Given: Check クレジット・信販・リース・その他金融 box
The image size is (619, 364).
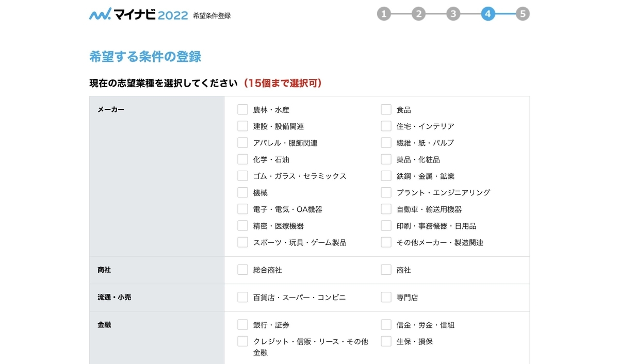Looking at the screenshot, I should point(242,341).
